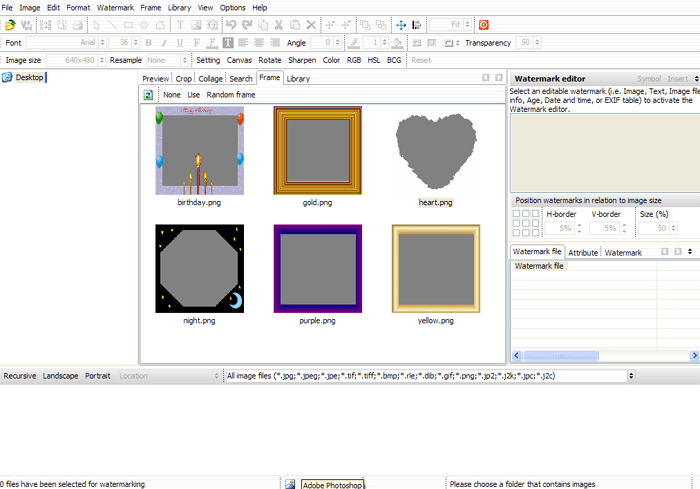This screenshot has height=489, width=700.
Task: Switch to the Attribute tab
Action: pos(583,253)
